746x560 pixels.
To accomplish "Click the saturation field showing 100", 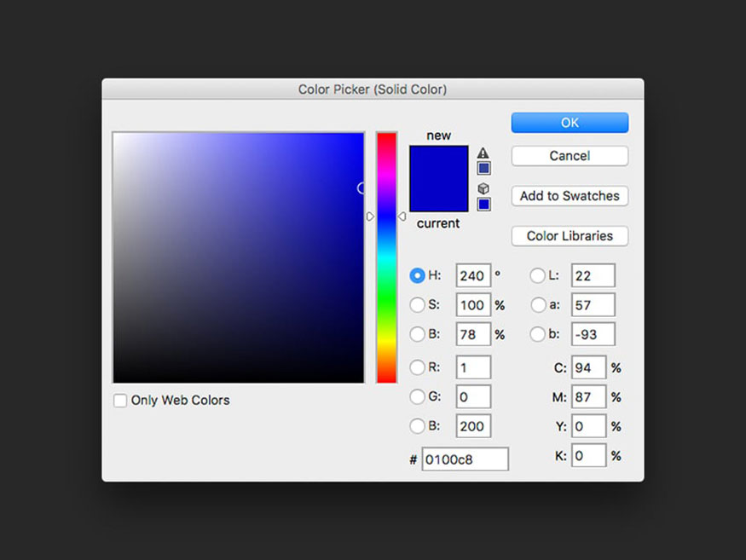I will (x=473, y=305).
